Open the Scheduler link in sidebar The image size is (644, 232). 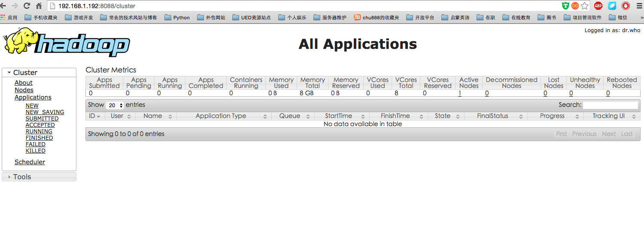click(30, 162)
